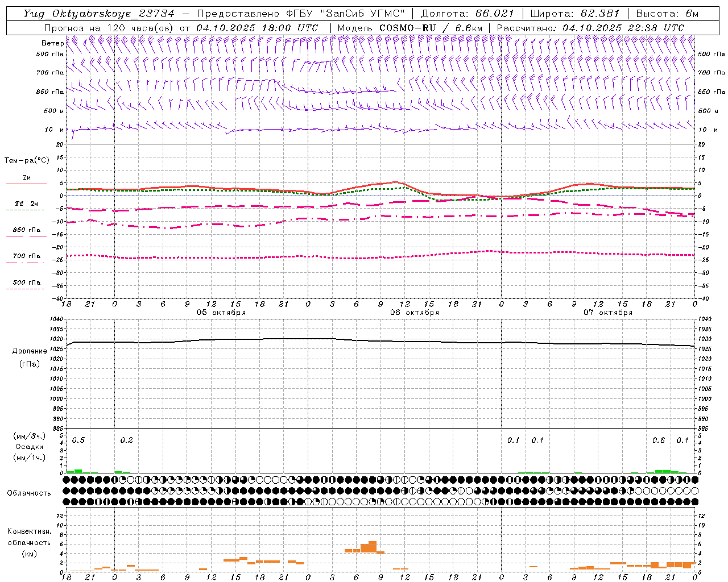This screenshot has height=582, width=728.
Task: Click the (км) unit label
Action: 29,554
